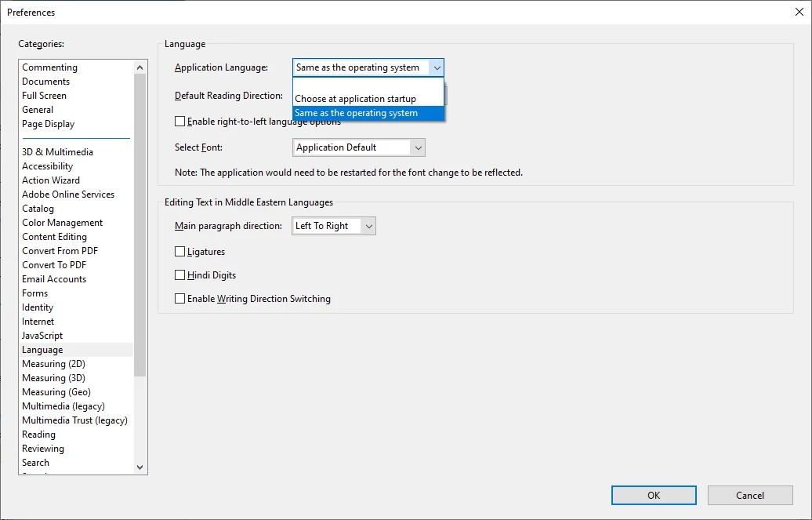Open Main paragraph direction dropdown
Image resolution: width=812 pixels, height=520 pixels.
point(334,226)
